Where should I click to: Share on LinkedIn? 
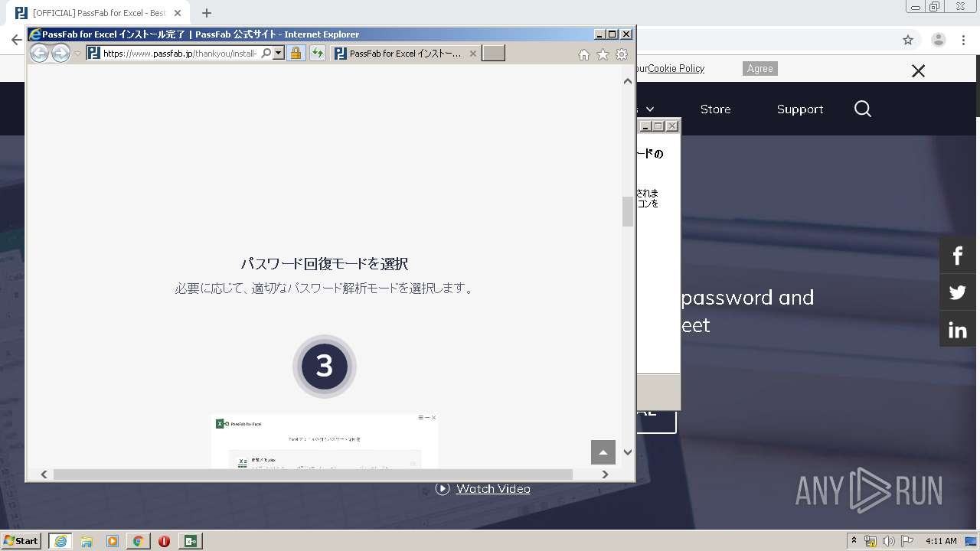[958, 330]
